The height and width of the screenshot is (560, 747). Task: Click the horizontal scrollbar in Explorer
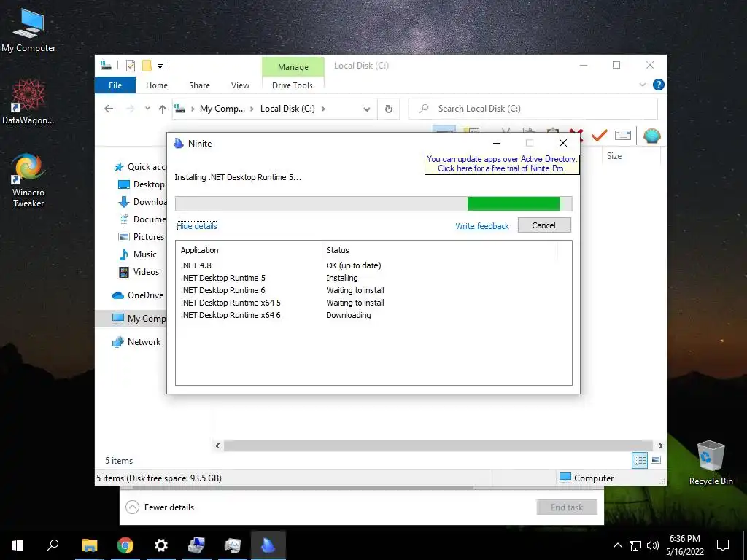pyautogui.click(x=438, y=446)
